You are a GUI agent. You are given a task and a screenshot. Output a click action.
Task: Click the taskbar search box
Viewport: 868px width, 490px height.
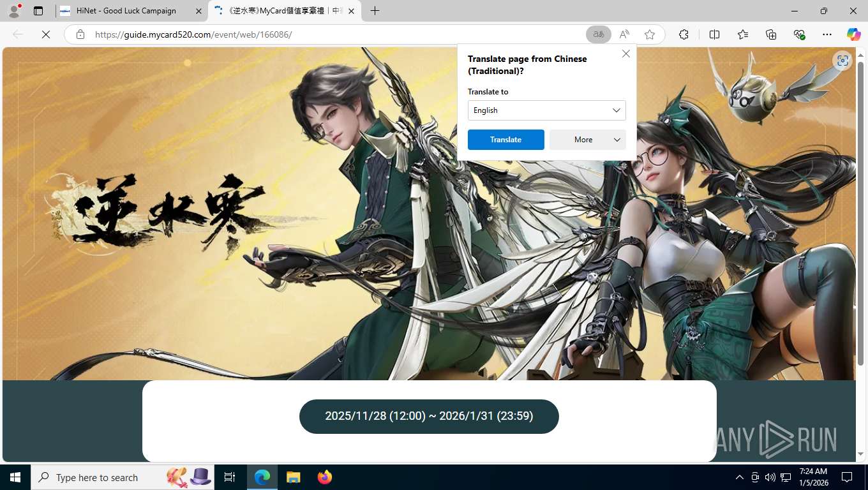(123, 477)
